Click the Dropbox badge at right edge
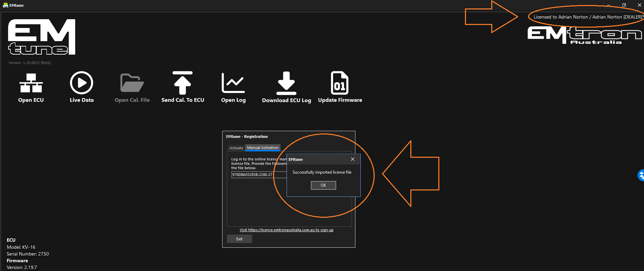 click(x=641, y=175)
